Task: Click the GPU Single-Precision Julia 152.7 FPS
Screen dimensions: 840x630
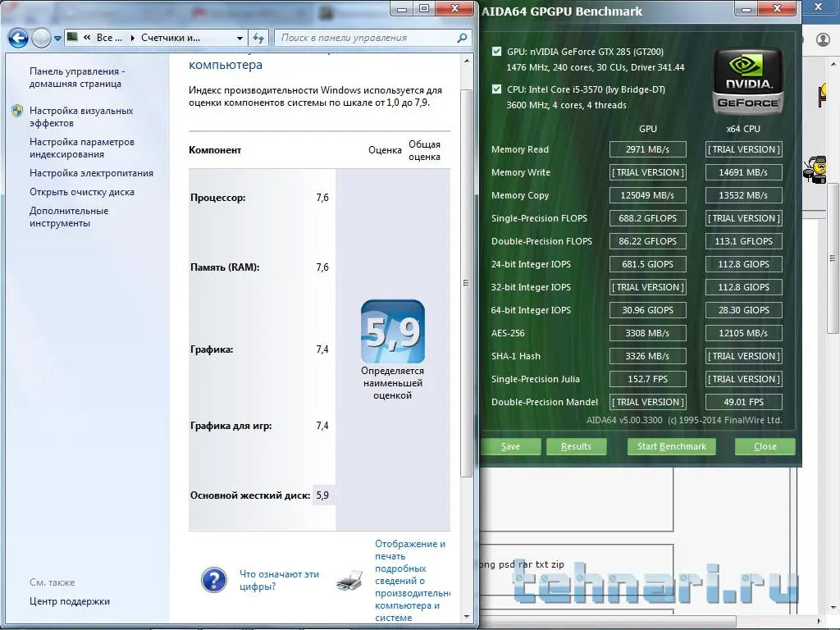Action: (648, 379)
